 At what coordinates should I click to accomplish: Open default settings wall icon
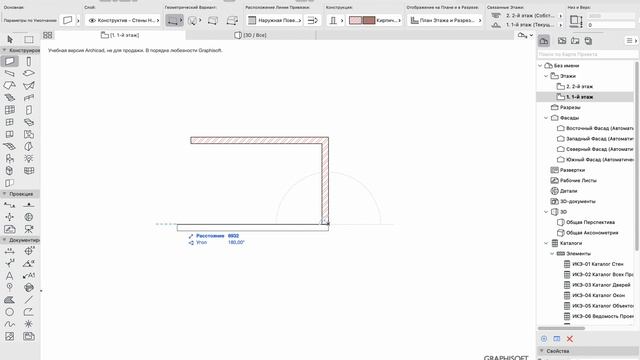(x=68, y=20)
